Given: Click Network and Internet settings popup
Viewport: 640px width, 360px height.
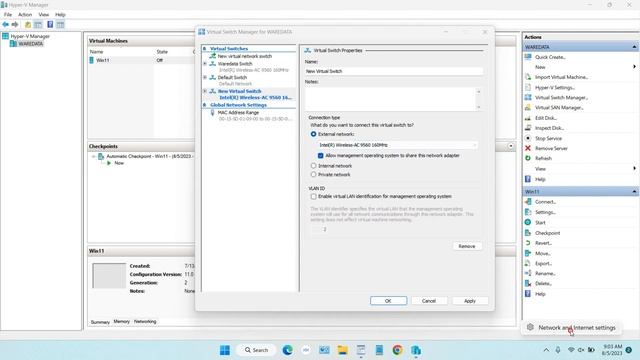Looking at the screenshot, I should pos(571,328).
